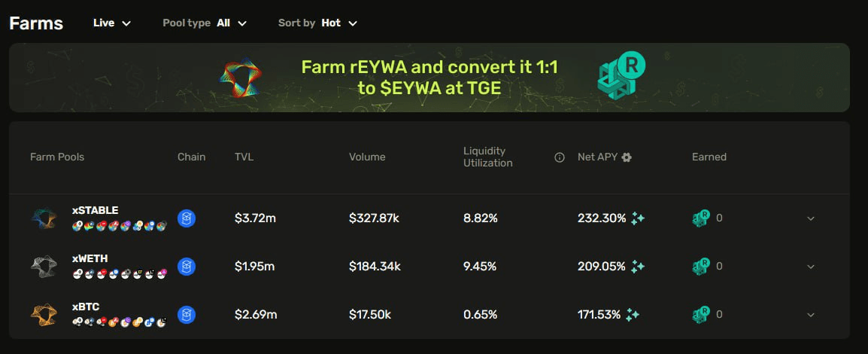Click the xBTC pool logo icon

click(x=44, y=314)
